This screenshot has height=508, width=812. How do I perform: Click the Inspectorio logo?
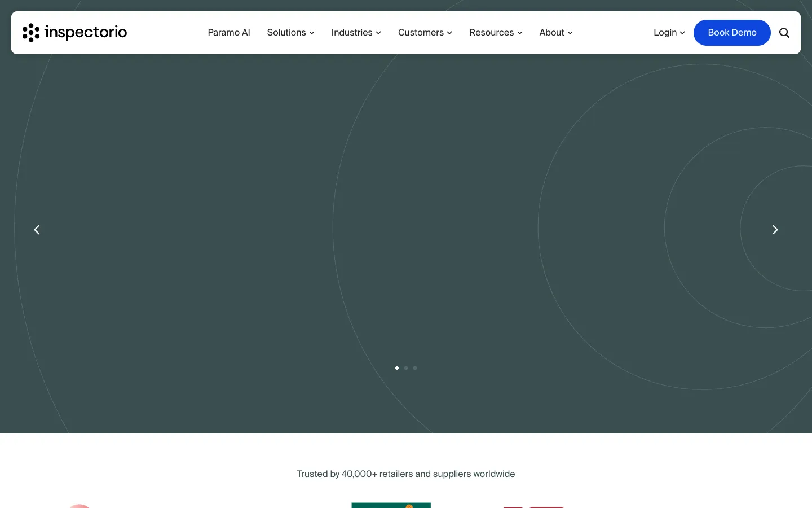pos(74,33)
